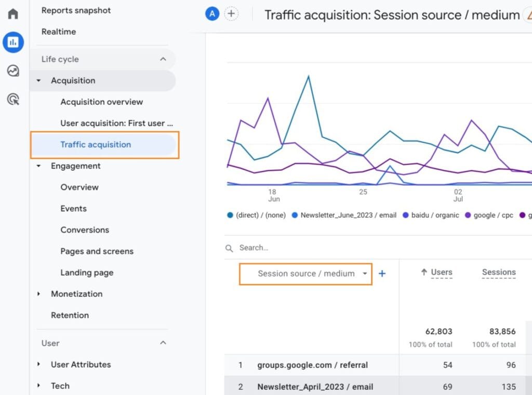Click the groups.google.com / referral row

[378, 365]
